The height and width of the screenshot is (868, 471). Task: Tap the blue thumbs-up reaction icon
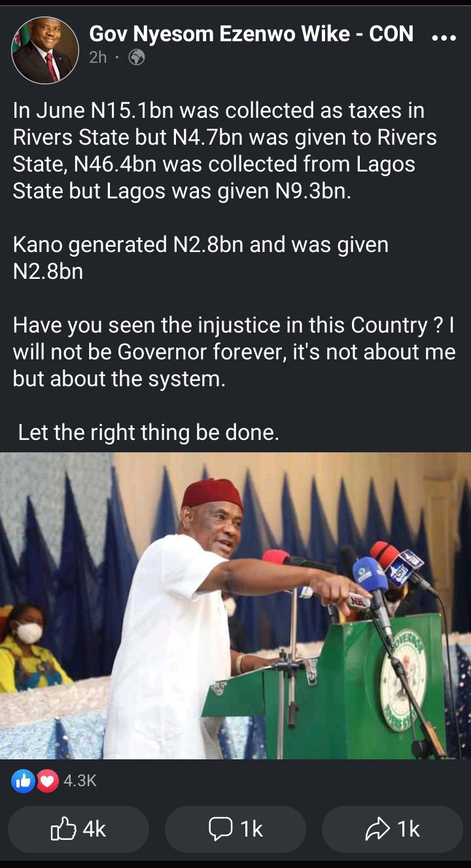point(24,780)
